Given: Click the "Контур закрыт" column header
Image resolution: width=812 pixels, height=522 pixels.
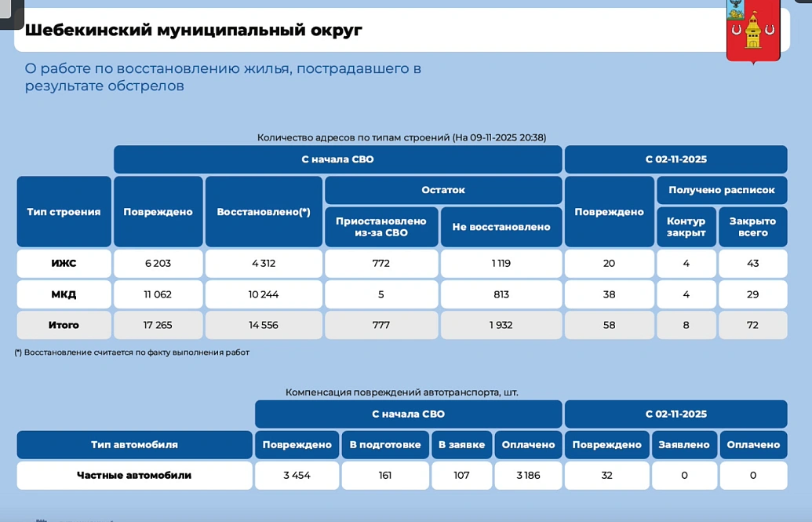Looking at the screenshot, I should [x=686, y=227].
